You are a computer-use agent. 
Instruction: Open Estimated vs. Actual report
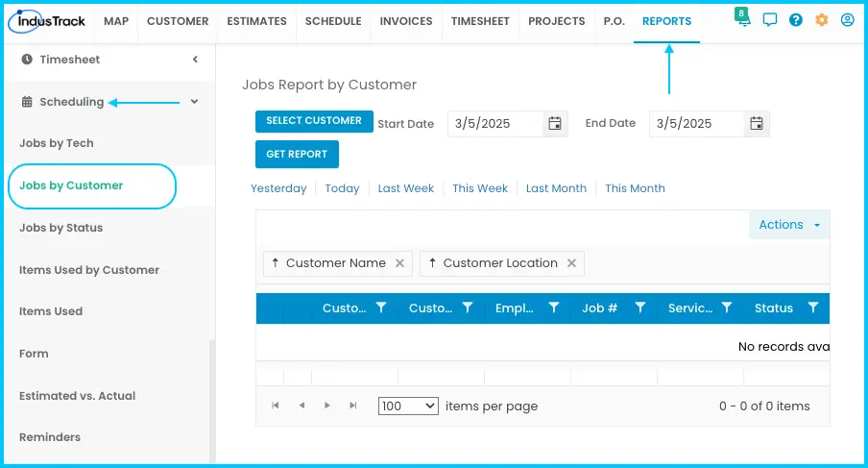pyautogui.click(x=78, y=396)
